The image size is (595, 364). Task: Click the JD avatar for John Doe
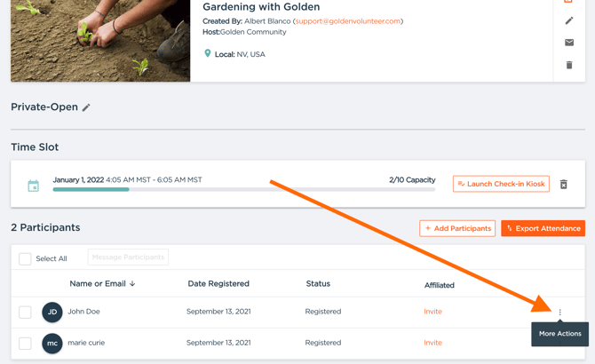tap(52, 312)
